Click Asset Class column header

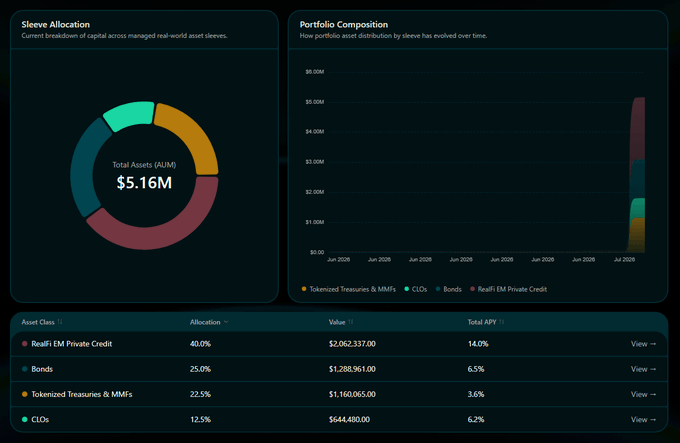coord(38,322)
